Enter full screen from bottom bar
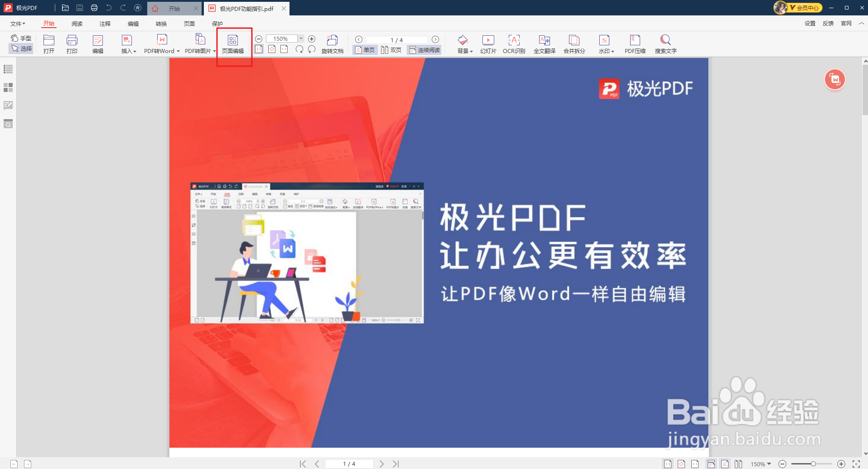The width and height of the screenshot is (868, 469). (x=856, y=464)
